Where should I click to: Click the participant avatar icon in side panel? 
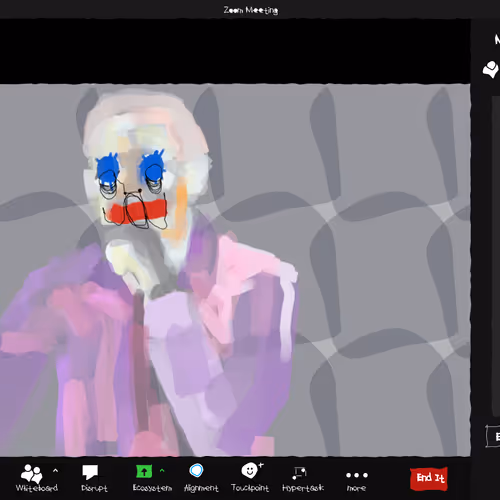[x=491, y=69]
